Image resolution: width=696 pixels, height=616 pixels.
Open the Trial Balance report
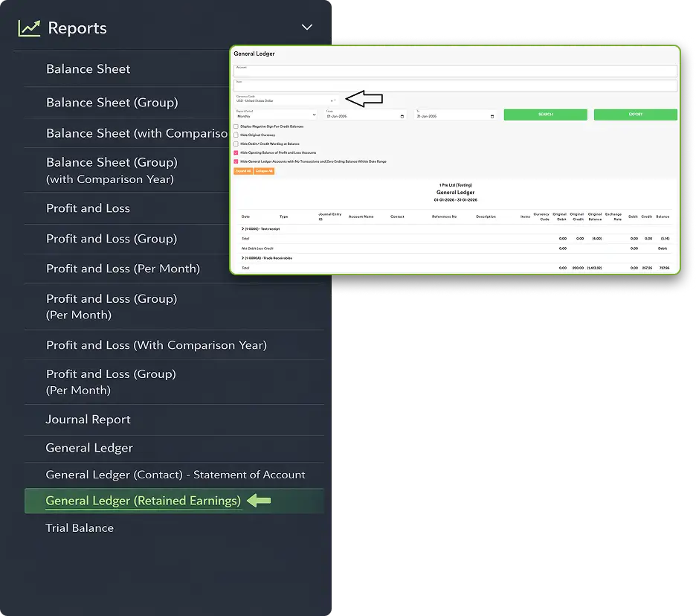point(80,527)
